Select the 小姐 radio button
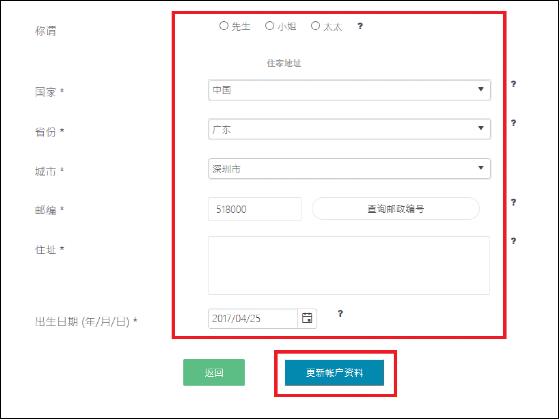Viewport: 560px width, 420px height. pos(269,26)
